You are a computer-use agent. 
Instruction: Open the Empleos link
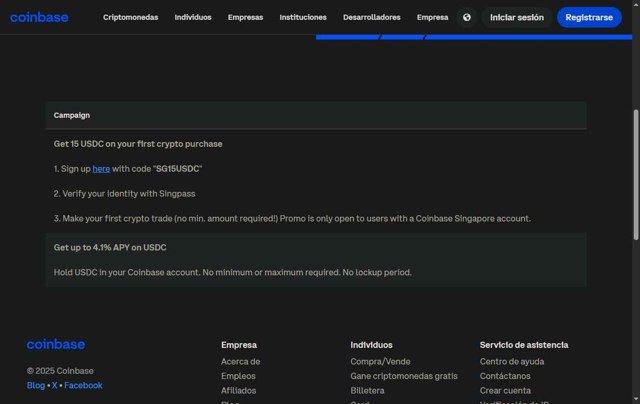(x=238, y=376)
